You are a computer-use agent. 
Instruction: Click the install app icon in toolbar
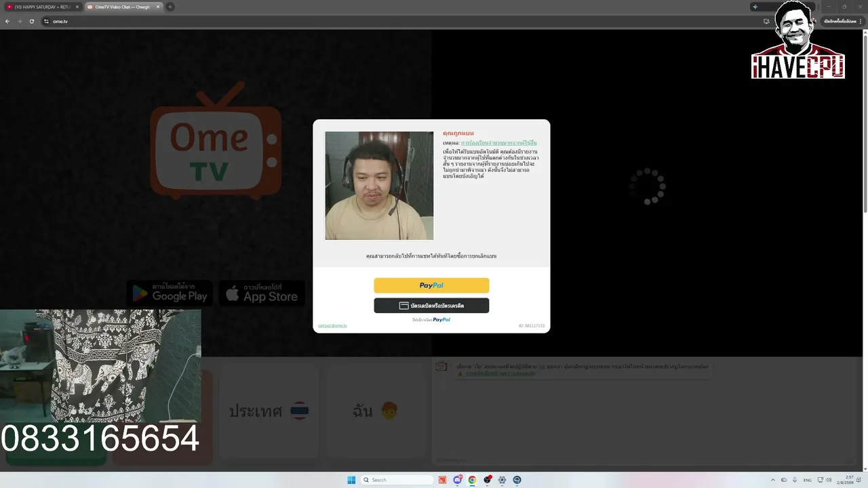[766, 21]
